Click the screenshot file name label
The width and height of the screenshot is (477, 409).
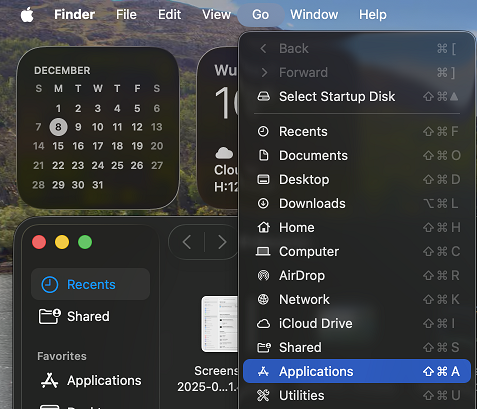click(x=208, y=379)
